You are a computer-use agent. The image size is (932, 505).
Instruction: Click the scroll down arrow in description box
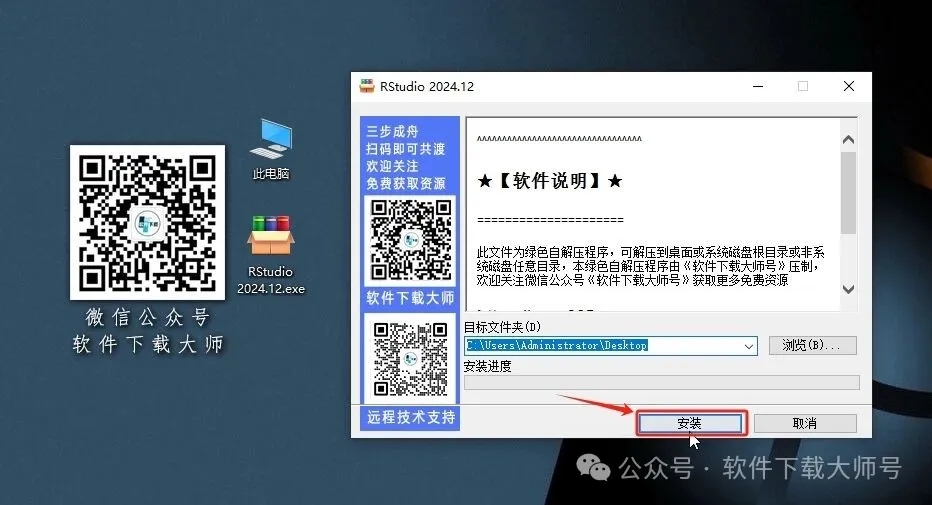pos(849,289)
